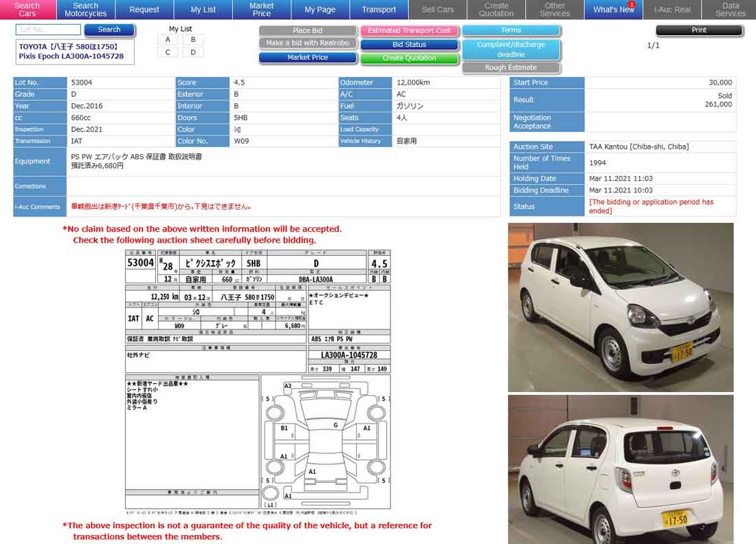756x544 pixels.
Task: Select the engine size 660cc
Action: [x=81, y=118]
